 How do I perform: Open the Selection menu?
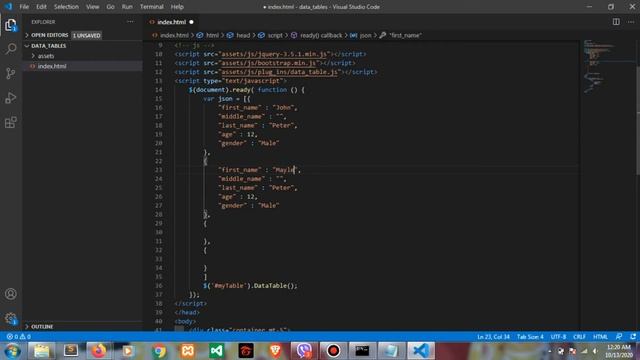coord(66,7)
